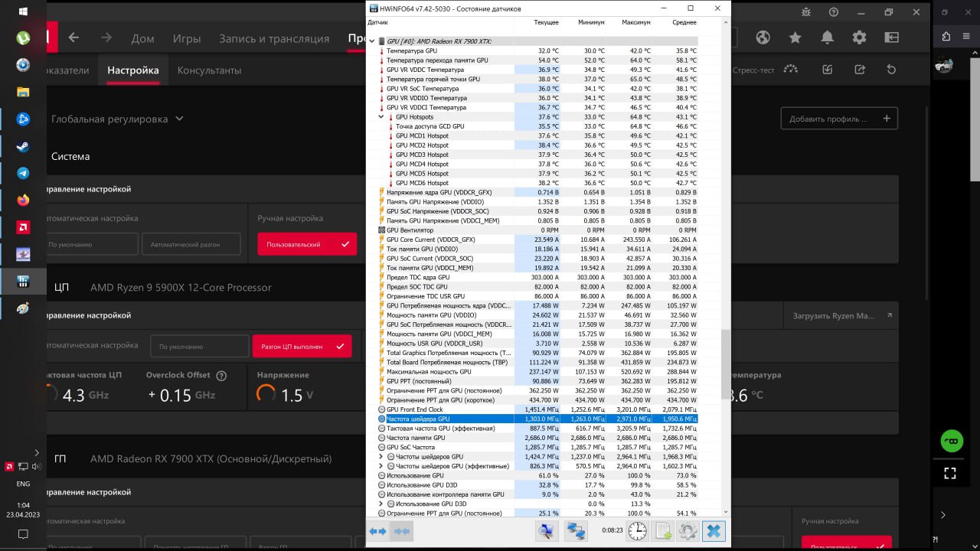
Task: Select system По умолчанию automatic tuning
Action: pyautogui.click(x=90, y=244)
